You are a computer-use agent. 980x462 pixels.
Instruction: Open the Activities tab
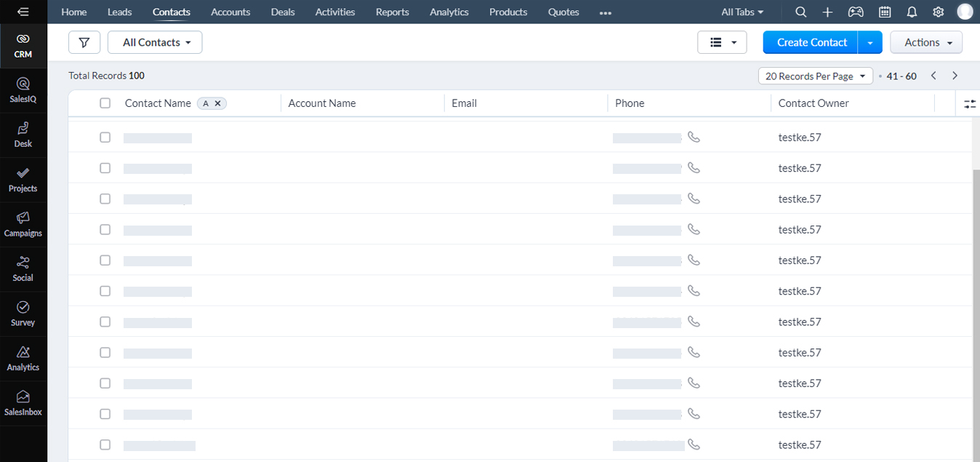[335, 12]
